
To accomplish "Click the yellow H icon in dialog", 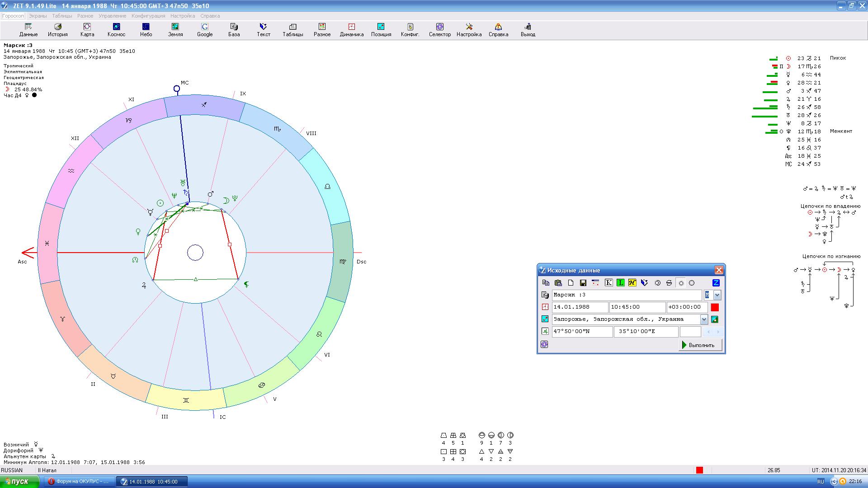I will 632,283.
